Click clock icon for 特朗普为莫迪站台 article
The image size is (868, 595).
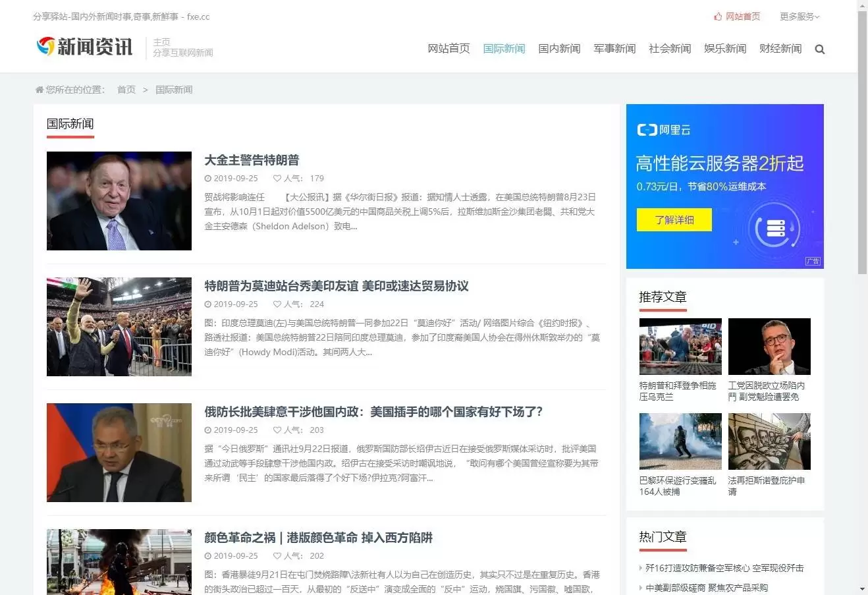point(208,304)
